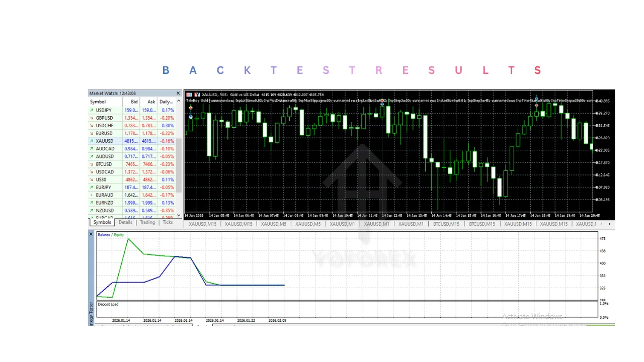Viewport: 644px width, 362px height.
Task: Click the down arrow icon beside GBPUSD
Action: [x=92, y=118]
